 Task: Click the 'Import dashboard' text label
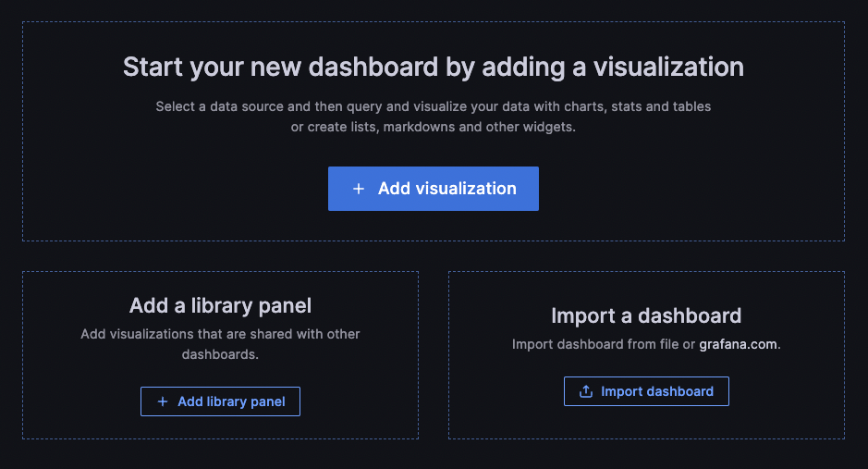coord(656,391)
